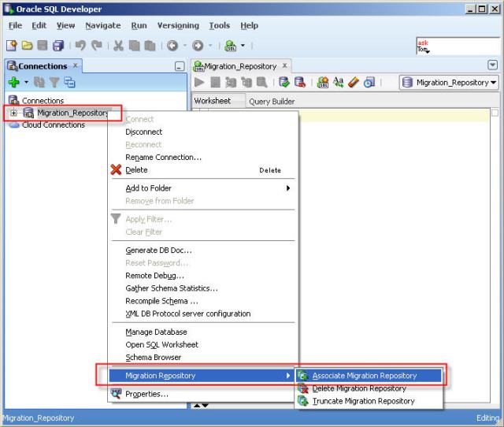Image resolution: width=504 pixels, height=427 pixels.
Task: Click the To Upper/Lower case Aa icon
Action: coord(338,82)
